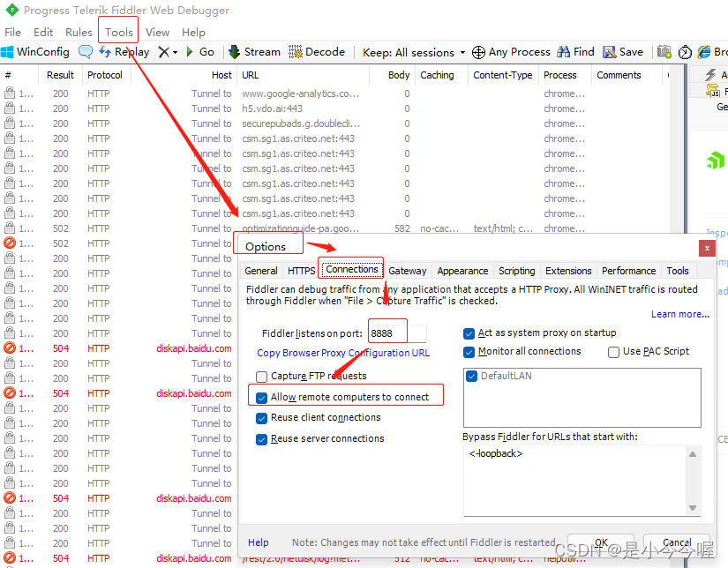This screenshot has height=568, width=728.
Task: Click Copy Browser Proxy Configuration URL link
Action: click(x=343, y=353)
